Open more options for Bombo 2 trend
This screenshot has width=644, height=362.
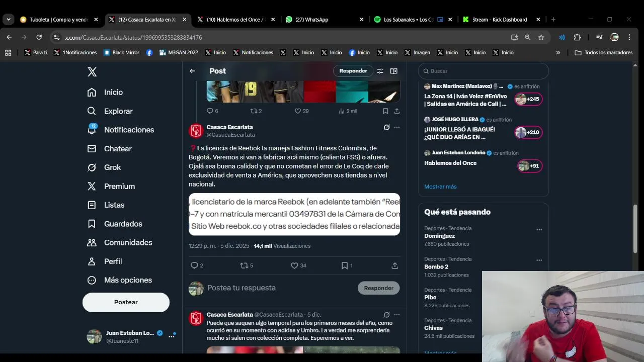tap(539, 260)
